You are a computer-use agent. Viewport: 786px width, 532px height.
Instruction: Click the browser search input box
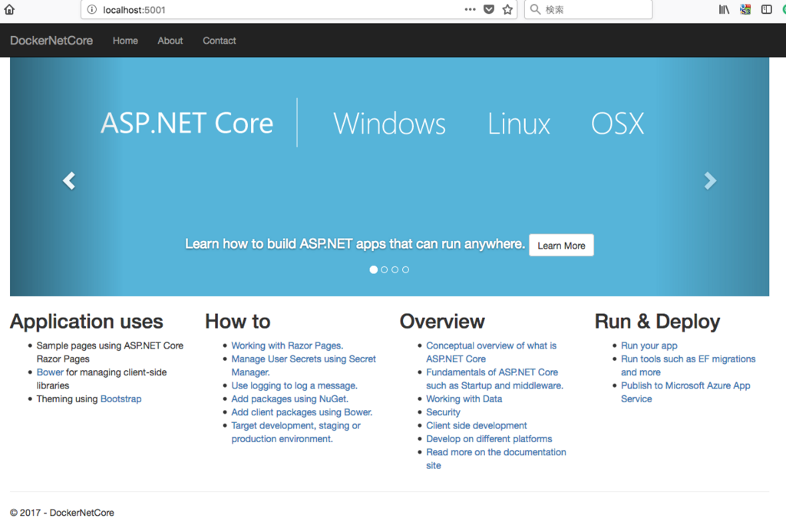click(589, 9)
